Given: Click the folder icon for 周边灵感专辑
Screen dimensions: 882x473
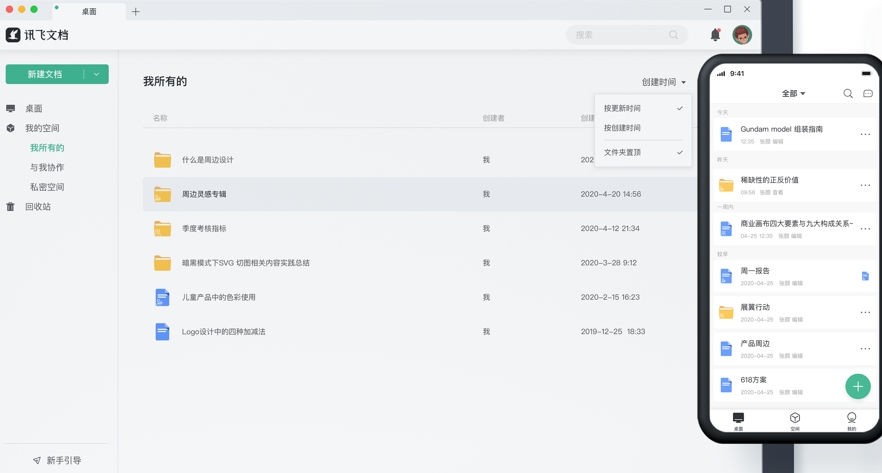Looking at the screenshot, I should [163, 194].
